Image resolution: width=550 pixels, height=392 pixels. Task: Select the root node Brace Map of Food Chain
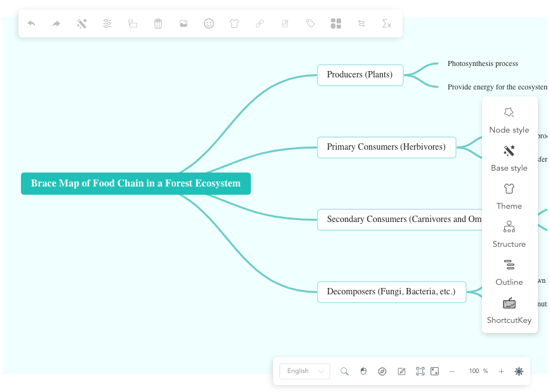coord(136,183)
